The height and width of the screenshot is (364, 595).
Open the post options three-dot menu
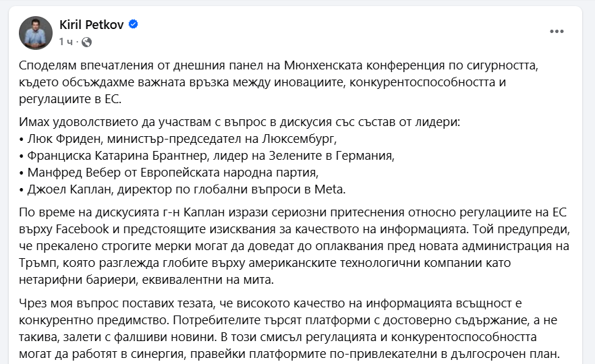pyautogui.click(x=557, y=31)
